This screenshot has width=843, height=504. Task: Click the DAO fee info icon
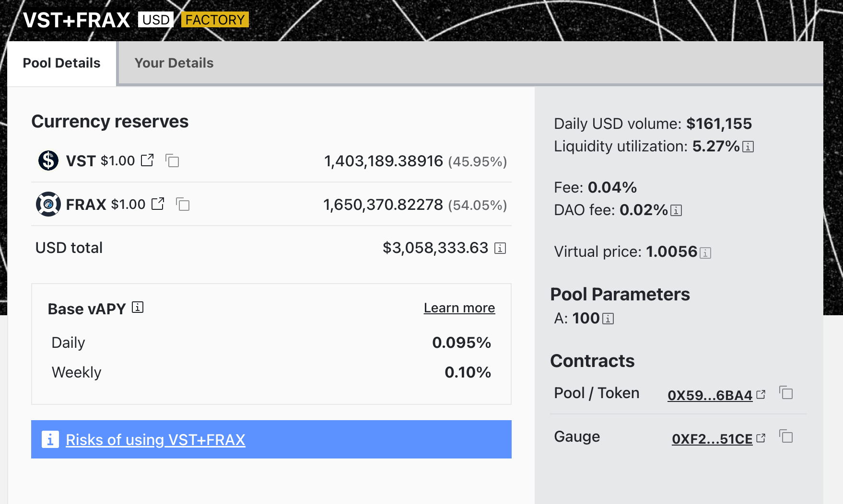pos(676,210)
